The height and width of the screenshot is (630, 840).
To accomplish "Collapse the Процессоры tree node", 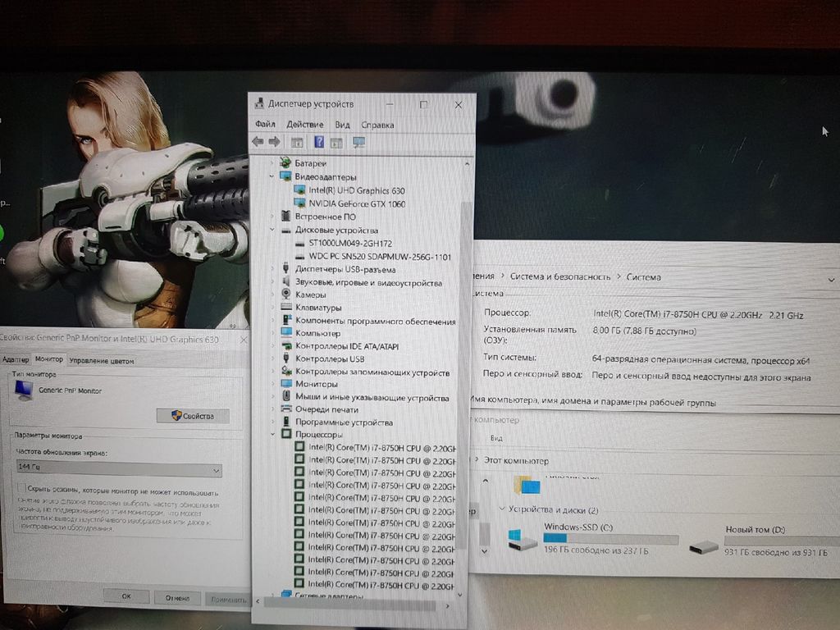I will [x=272, y=434].
